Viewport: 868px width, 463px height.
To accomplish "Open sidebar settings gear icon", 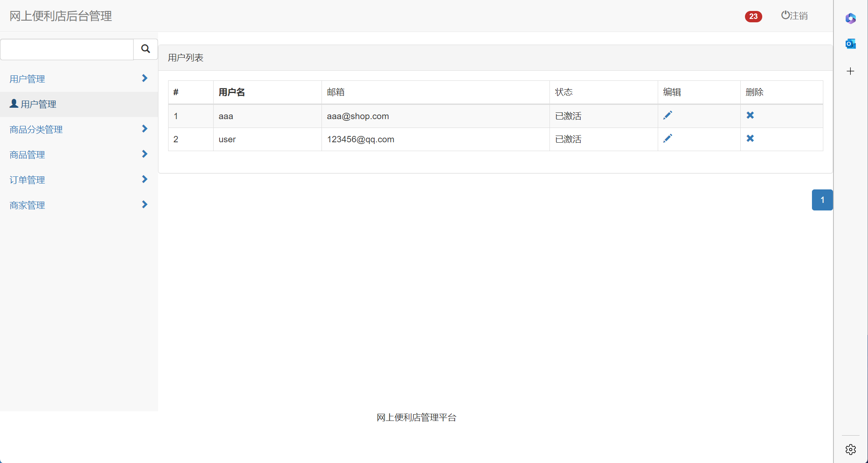I will point(850,450).
